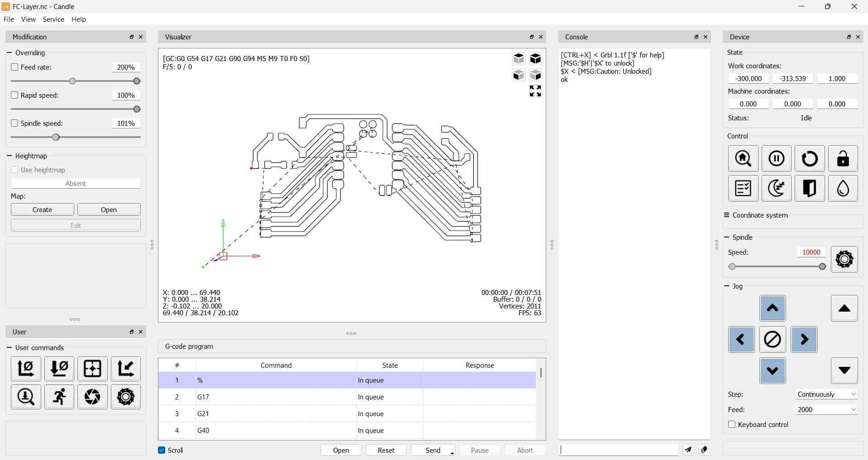This screenshot has height=460, width=868.
Task: Enable the Feed rate override checkbox
Action: [14, 67]
